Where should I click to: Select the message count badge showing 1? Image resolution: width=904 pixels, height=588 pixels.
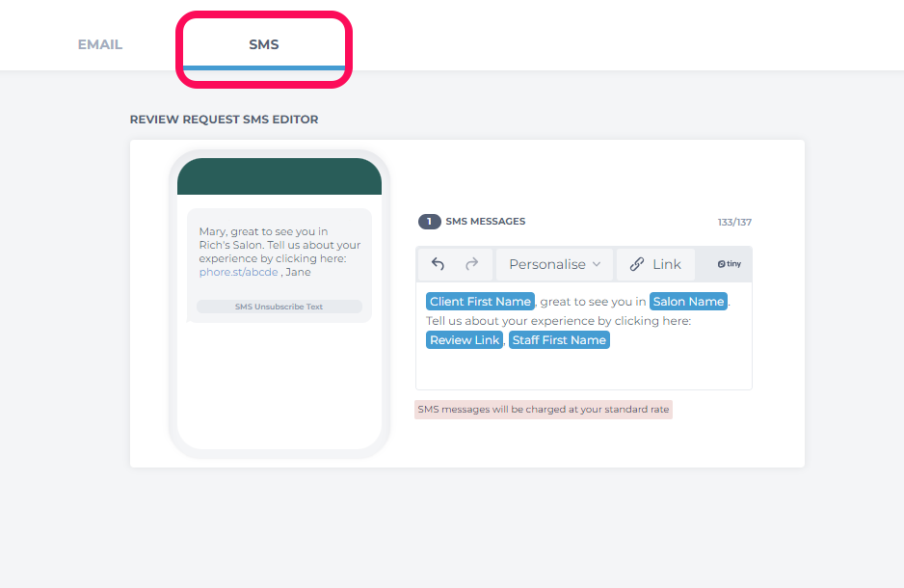coord(430,222)
